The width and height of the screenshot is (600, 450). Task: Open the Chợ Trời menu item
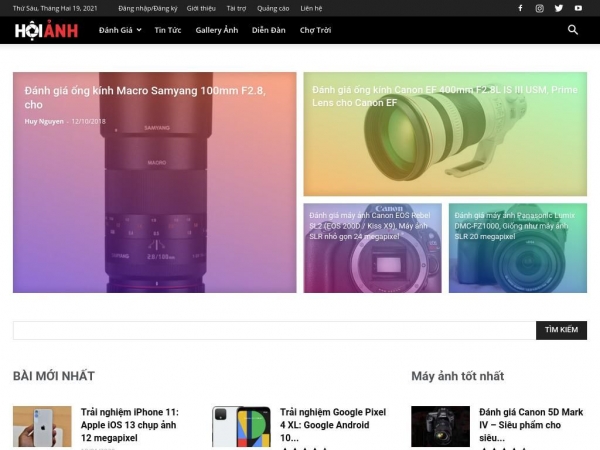tap(315, 30)
